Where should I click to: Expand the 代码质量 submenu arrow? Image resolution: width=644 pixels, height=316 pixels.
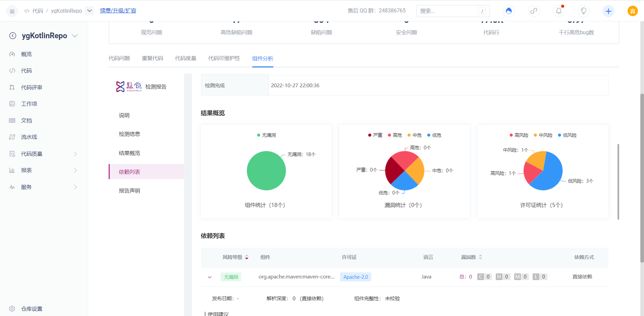click(x=75, y=154)
